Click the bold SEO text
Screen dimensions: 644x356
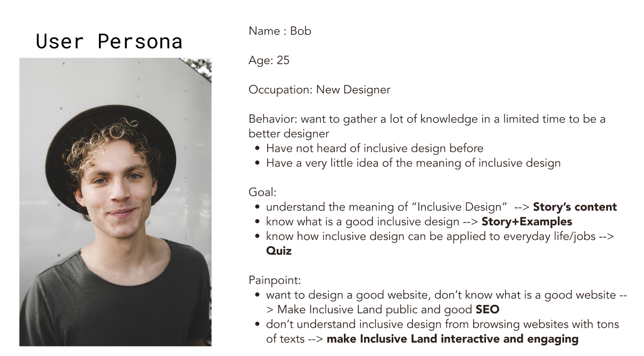488,309
